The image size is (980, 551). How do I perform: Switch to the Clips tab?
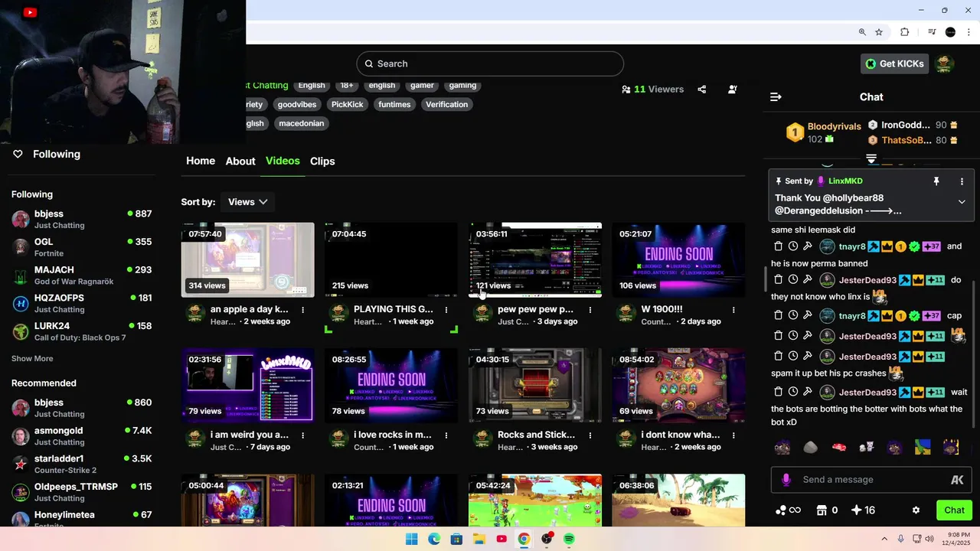point(322,161)
